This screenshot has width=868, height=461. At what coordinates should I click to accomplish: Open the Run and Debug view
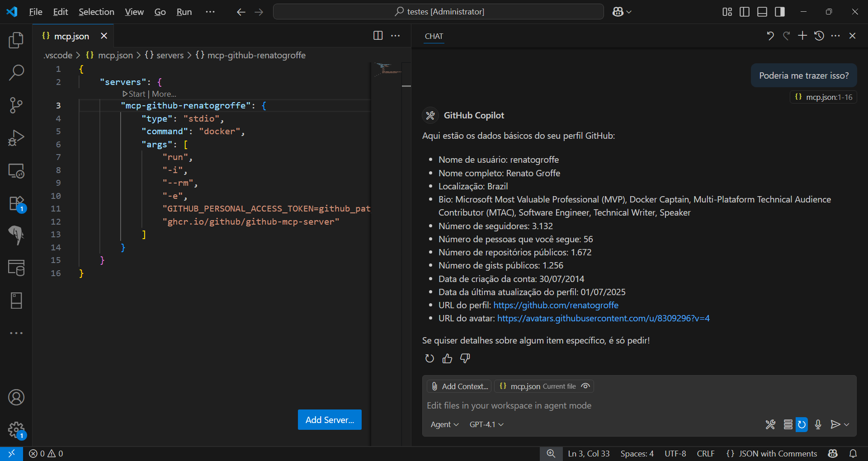pyautogui.click(x=16, y=138)
